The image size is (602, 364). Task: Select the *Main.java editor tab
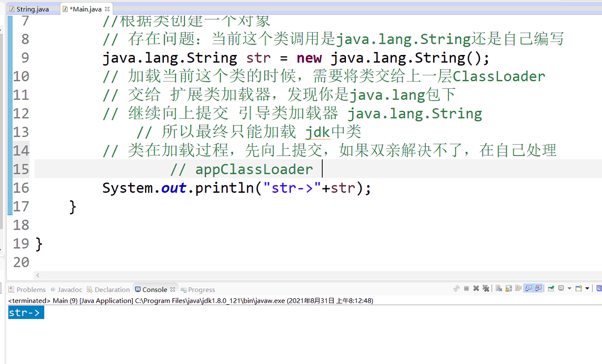pyautogui.click(x=85, y=9)
